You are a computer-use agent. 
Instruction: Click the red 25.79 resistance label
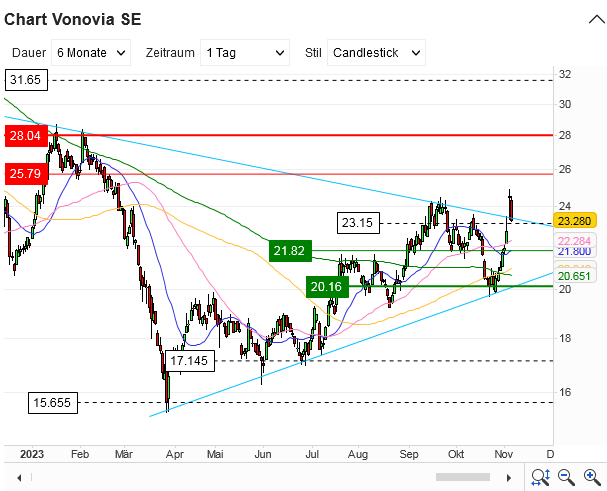(26, 173)
